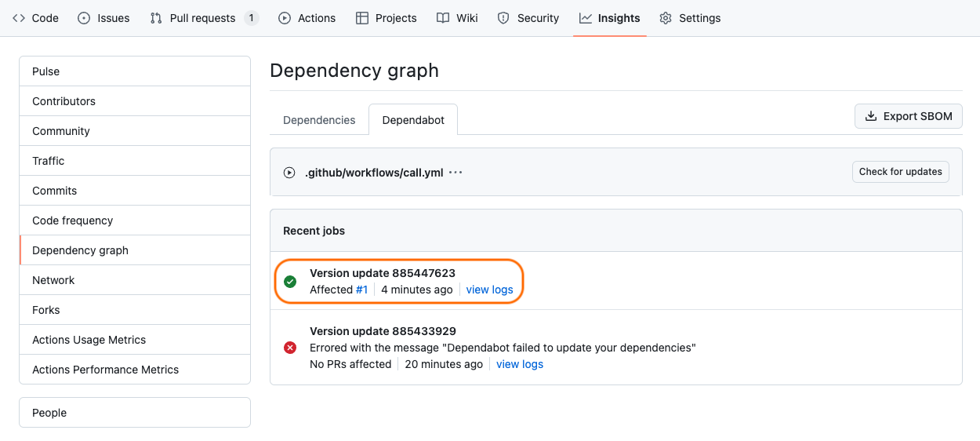
Task: Select People in the sidebar
Action: pos(49,413)
